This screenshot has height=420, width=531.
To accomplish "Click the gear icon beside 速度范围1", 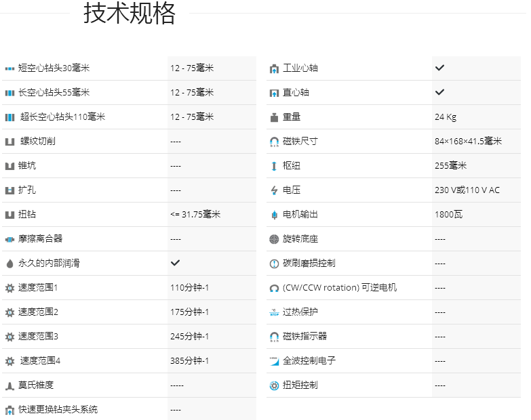I will point(9,288).
